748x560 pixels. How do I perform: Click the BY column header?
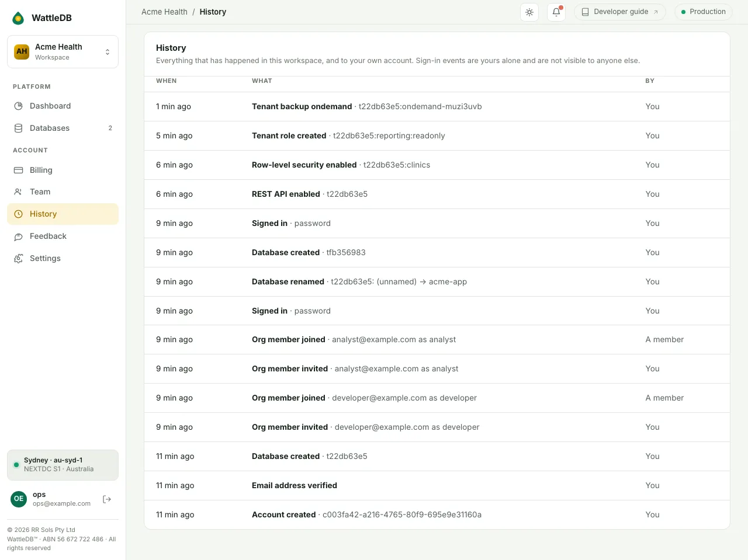point(650,81)
